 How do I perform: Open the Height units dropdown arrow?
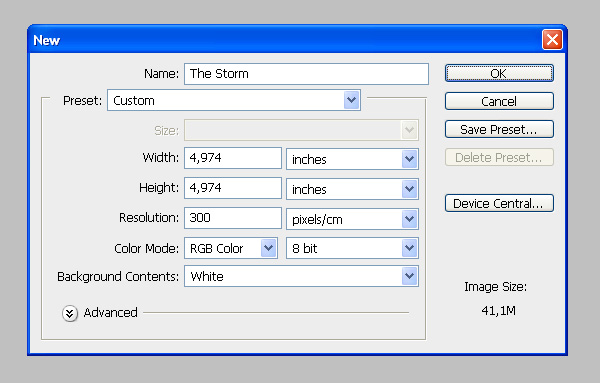pos(409,189)
